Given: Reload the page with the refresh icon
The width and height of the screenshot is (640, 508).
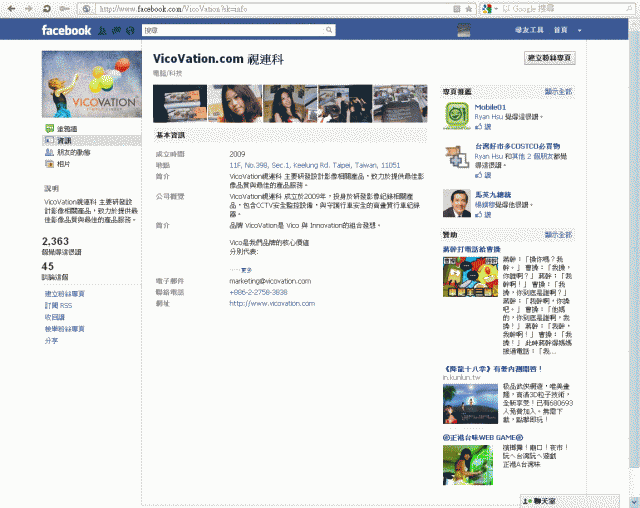Looking at the screenshot, I should (x=47, y=9).
